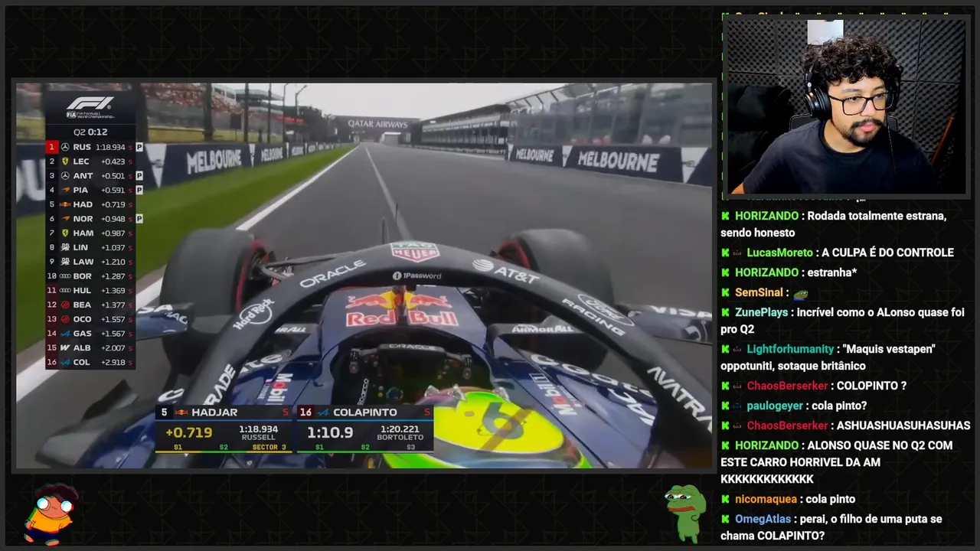Screen dimensions: 980x551
Task: Click the subscriber badge beside paulogeyer
Action: tap(737, 406)
